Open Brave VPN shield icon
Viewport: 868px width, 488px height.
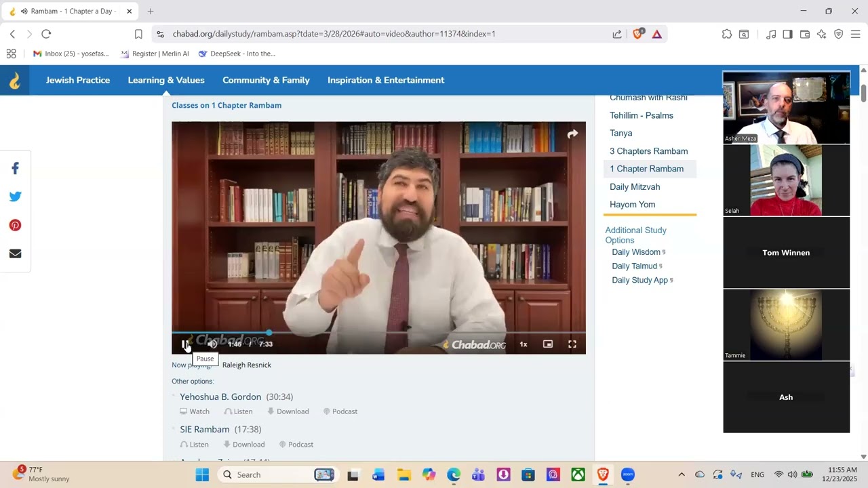[839, 34]
